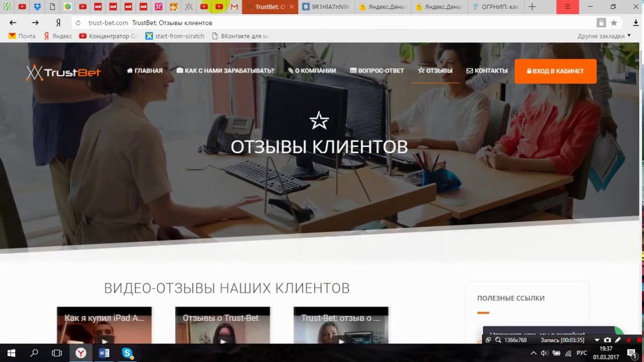The image size is (644, 362).
Task: Open the start-from-scratch bookmark
Action: 175,36
